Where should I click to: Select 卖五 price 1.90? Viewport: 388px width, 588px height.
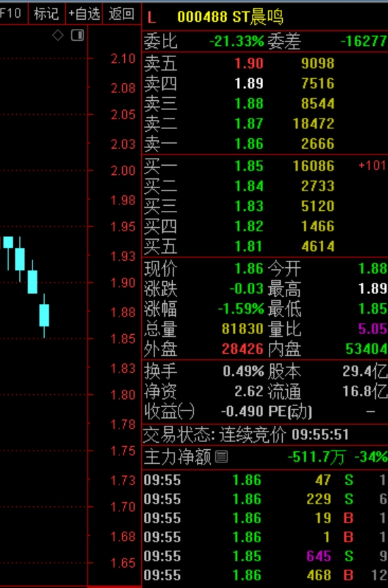click(249, 63)
